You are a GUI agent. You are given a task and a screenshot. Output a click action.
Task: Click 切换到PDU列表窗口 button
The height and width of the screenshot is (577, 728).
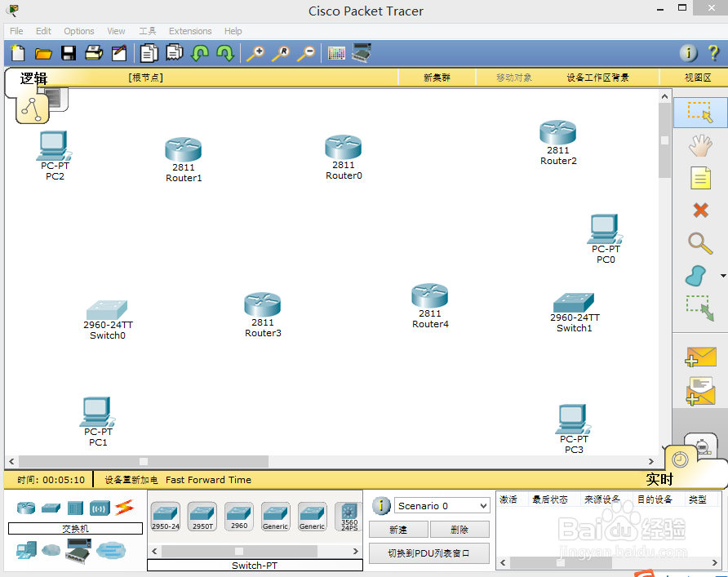point(429,553)
